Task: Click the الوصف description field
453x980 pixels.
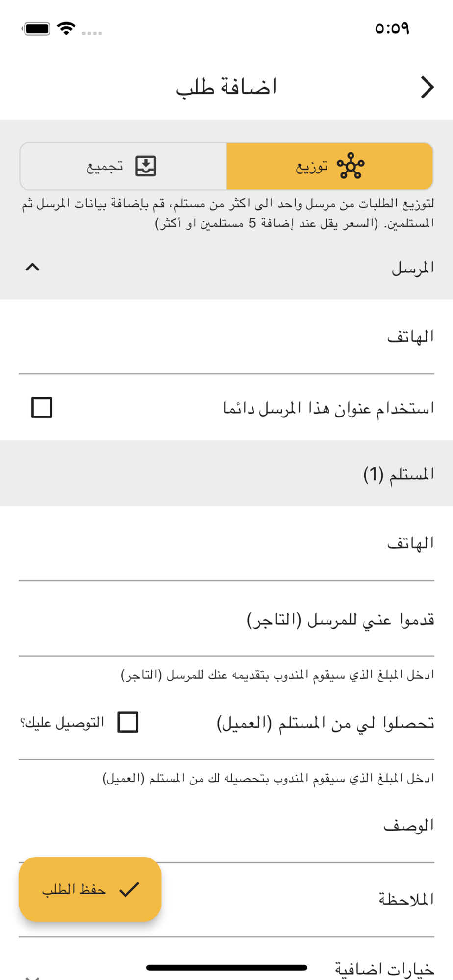Action: 226,826
